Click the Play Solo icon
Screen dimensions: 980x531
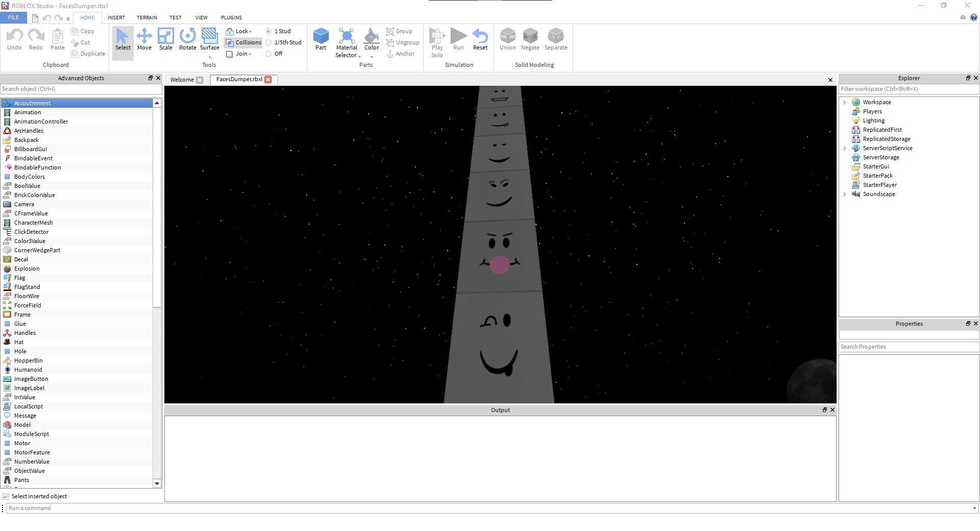(437, 42)
